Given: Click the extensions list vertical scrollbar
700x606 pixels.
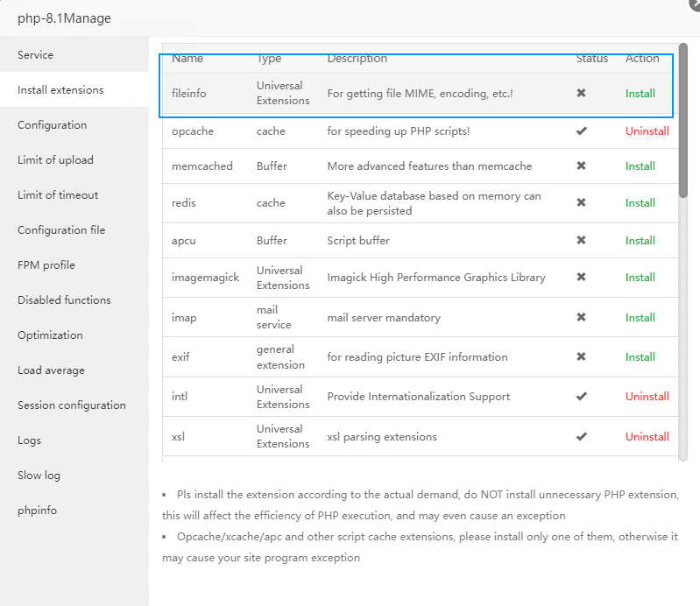Looking at the screenshot, I should [x=683, y=120].
